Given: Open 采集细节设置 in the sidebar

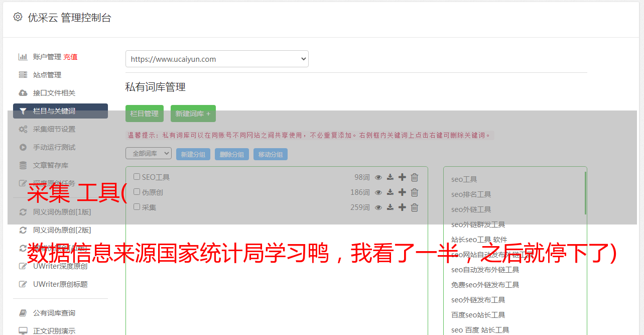Looking at the screenshot, I should [x=54, y=129].
